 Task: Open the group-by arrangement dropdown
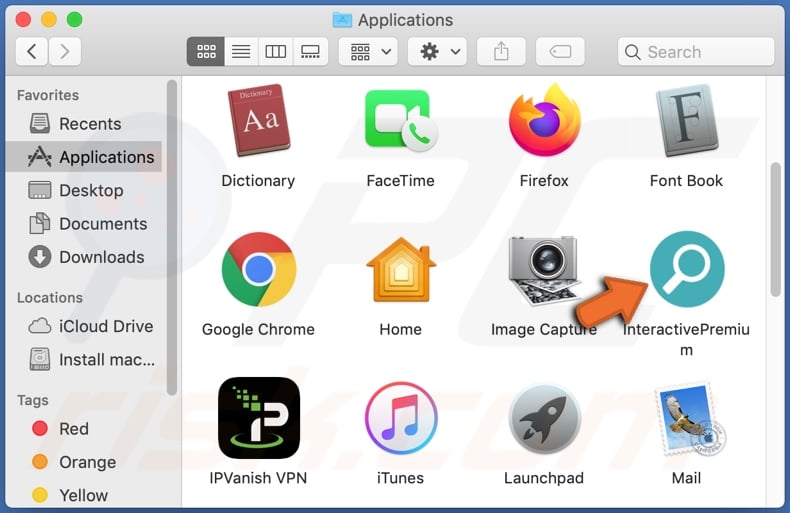click(368, 51)
